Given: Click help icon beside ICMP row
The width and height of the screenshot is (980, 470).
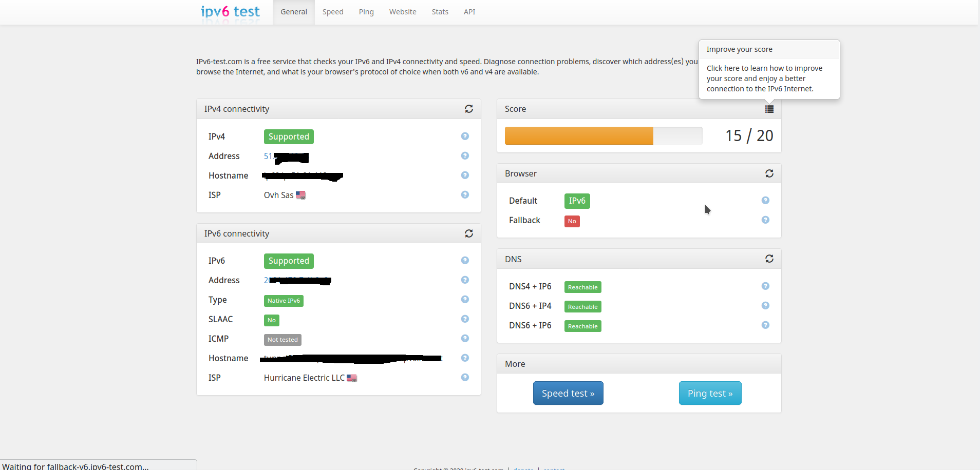Looking at the screenshot, I should [465, 339].
